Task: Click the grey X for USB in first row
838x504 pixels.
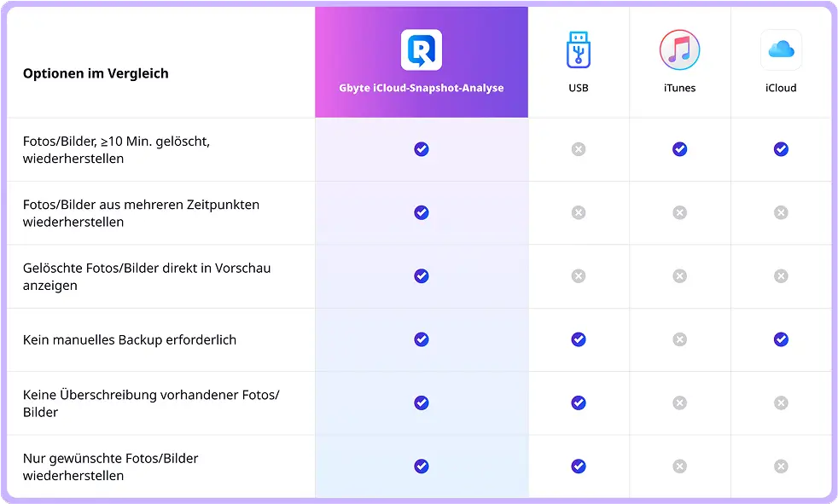Action: pyautogui.click(x=579, y=149)
